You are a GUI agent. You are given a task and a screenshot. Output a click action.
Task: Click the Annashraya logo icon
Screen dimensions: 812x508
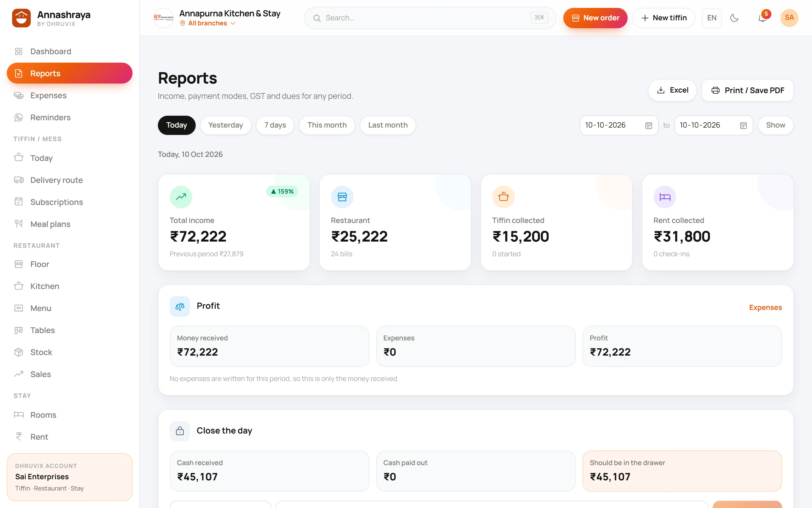point(21,18)
